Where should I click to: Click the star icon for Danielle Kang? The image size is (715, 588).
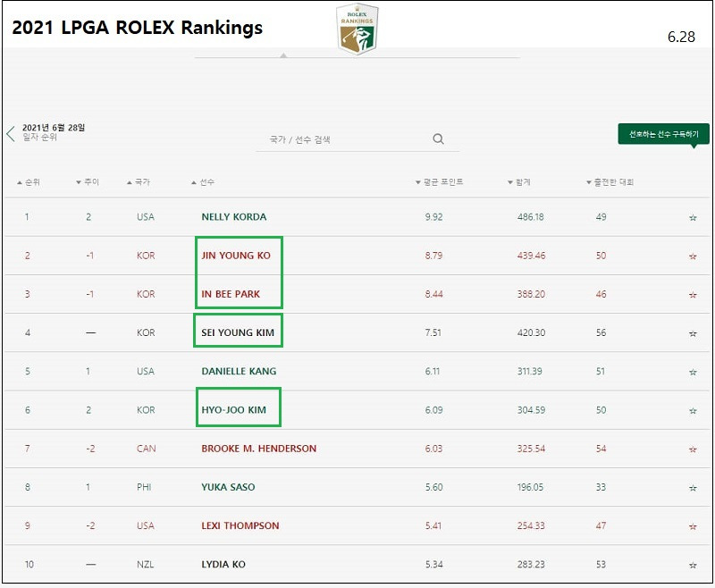[x=693, y=373]
